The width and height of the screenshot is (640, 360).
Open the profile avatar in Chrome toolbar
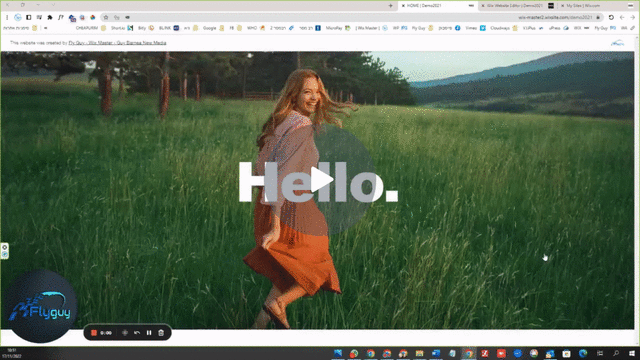pos(18,17)
